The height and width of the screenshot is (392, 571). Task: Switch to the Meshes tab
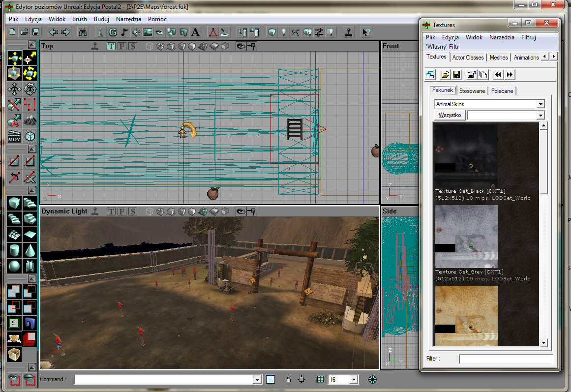click(x=499, y=58)
